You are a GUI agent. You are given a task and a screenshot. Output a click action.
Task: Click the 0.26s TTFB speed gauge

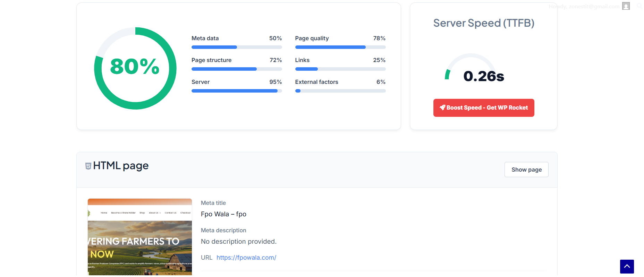(471, 69)
